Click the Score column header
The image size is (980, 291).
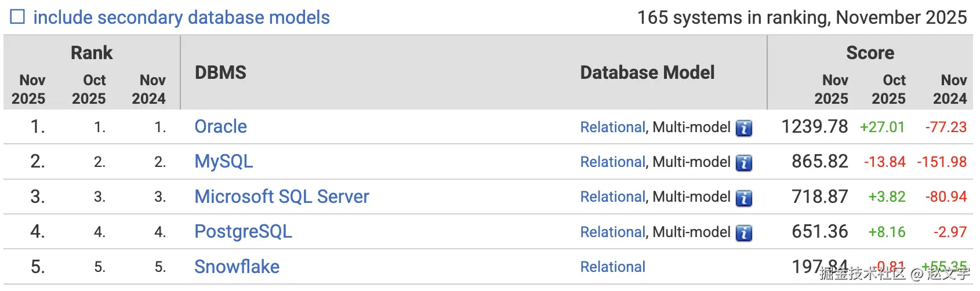[870, 53]
